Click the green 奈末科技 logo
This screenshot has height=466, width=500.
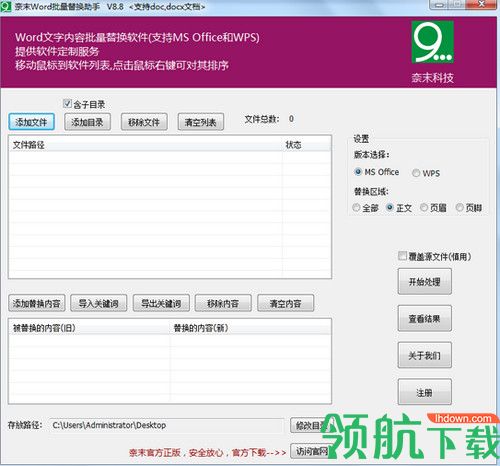coord(433,42)
